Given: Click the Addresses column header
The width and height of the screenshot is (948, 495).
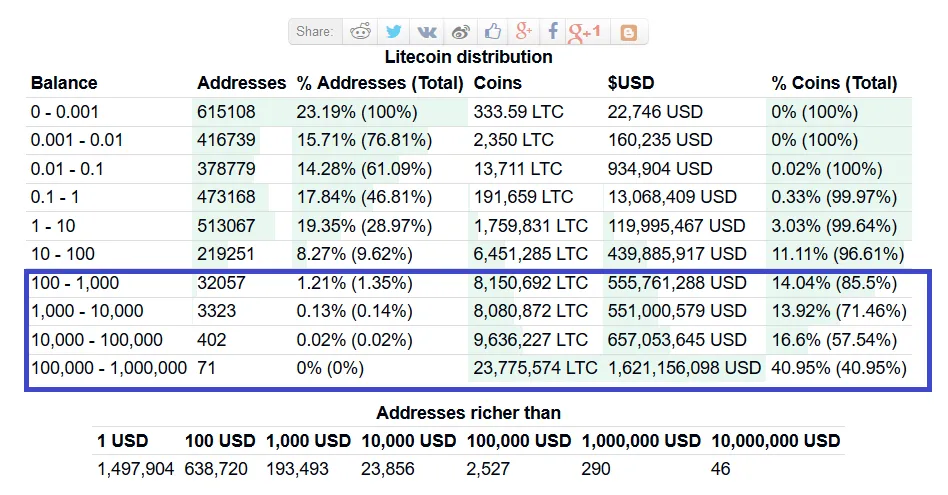Looking at the screenshot, I should (242, 83).
